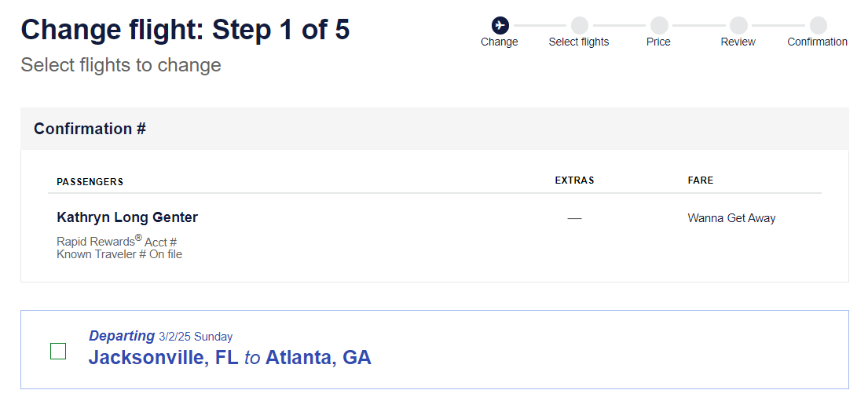
Task: Click the "Confirmation" step label in the progress bar
Action: tap(817, 42)
